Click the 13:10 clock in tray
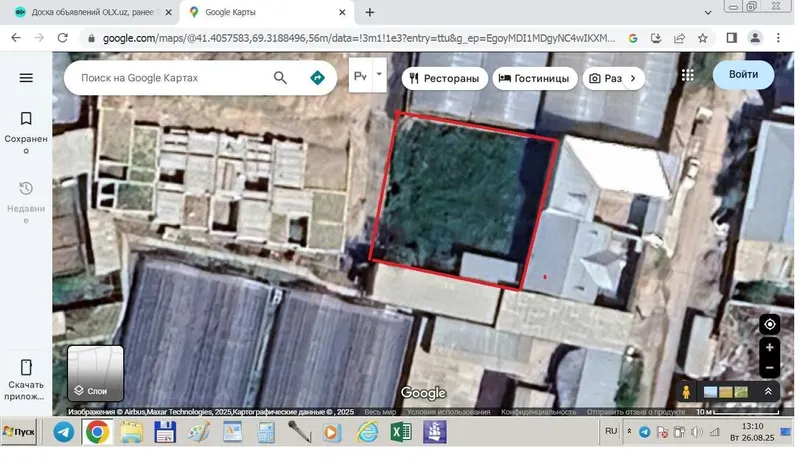Viewport: 800px width, 465px height. [753, 426]
